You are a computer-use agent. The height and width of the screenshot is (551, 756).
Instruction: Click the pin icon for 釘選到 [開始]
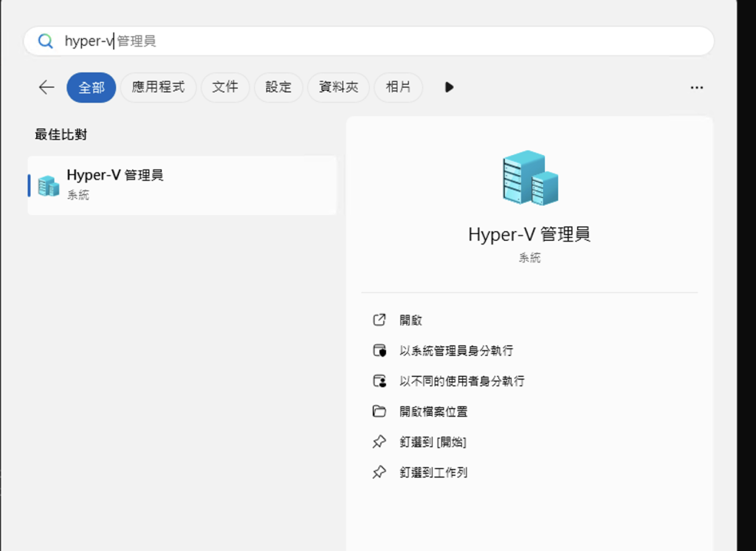(x=379, y=442)
